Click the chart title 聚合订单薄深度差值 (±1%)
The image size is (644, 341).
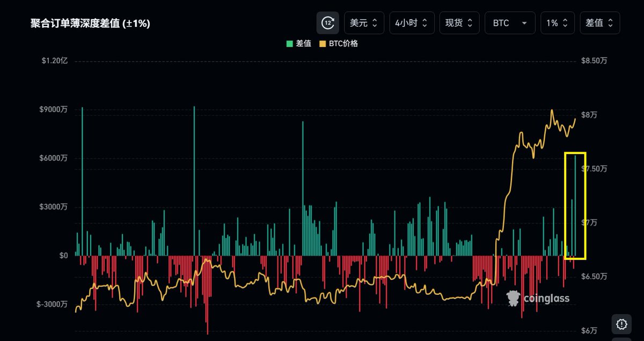point(90,24)
